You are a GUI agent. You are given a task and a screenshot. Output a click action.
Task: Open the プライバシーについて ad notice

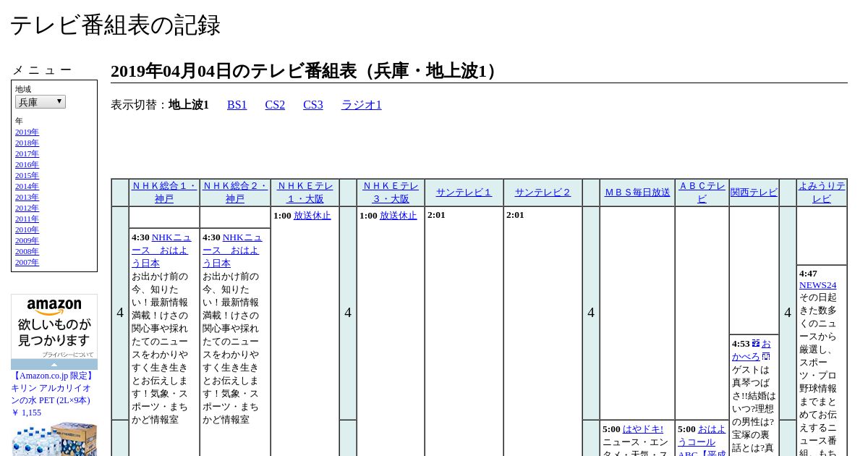(67, 355)
